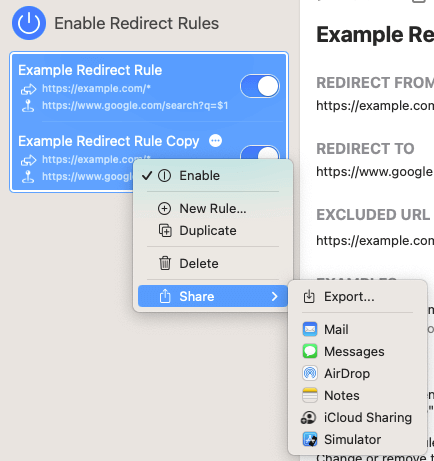Toggle the Example Redirect Rule Copy switch
The height and width of the screenshot is (461, 434).
(x=260, y=153)
